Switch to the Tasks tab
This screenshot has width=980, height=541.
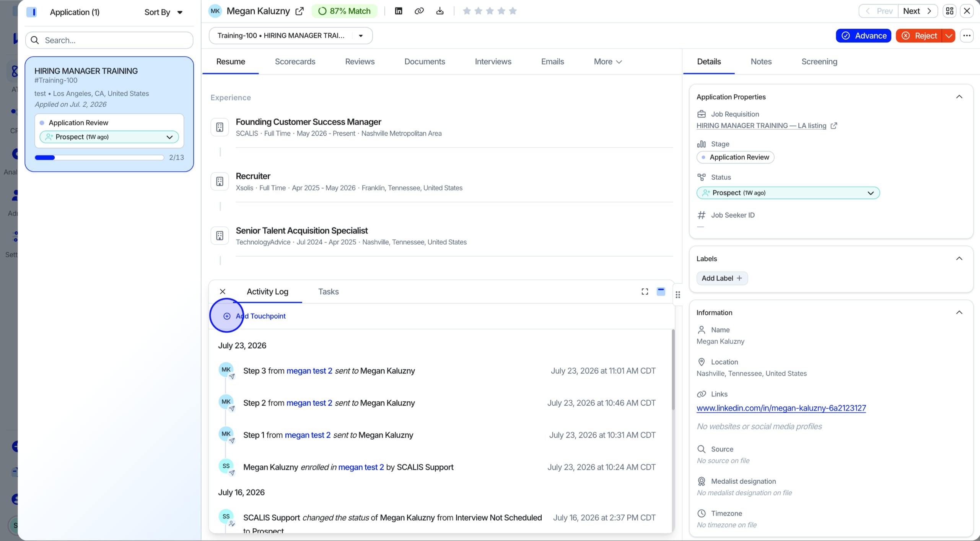tap(328, 292)
